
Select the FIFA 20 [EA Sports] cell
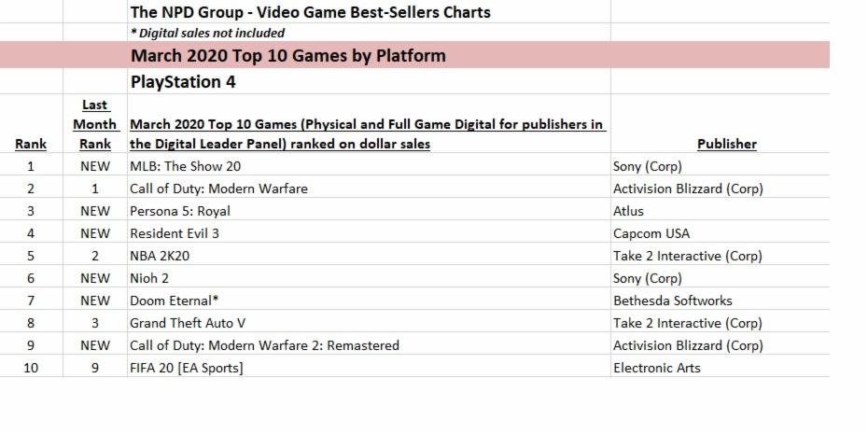coord(187,368)
